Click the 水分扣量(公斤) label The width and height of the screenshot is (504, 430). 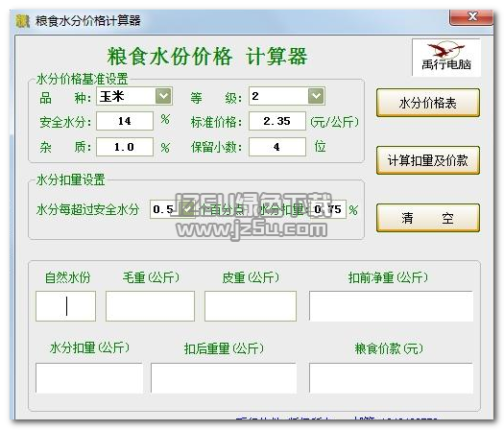click(89, 348)
